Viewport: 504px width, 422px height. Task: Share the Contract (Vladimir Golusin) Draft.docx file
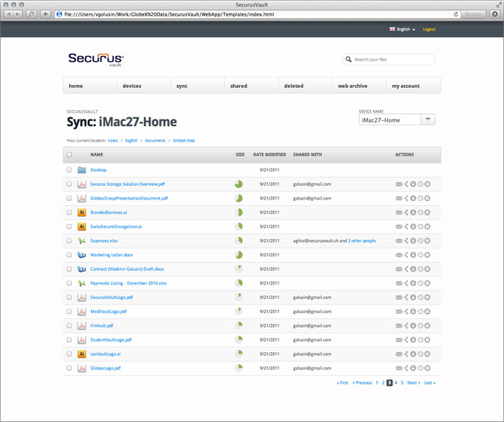[x=406, y=269]
